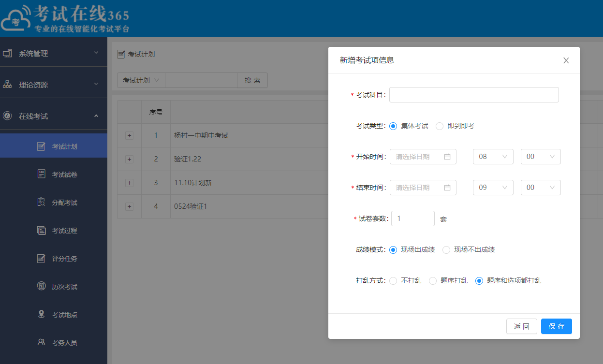The height and width of the screenshot is (364, 603).
Task: Close the 新增考试项信息 dialog with X
Action: (x=566, y=60)
